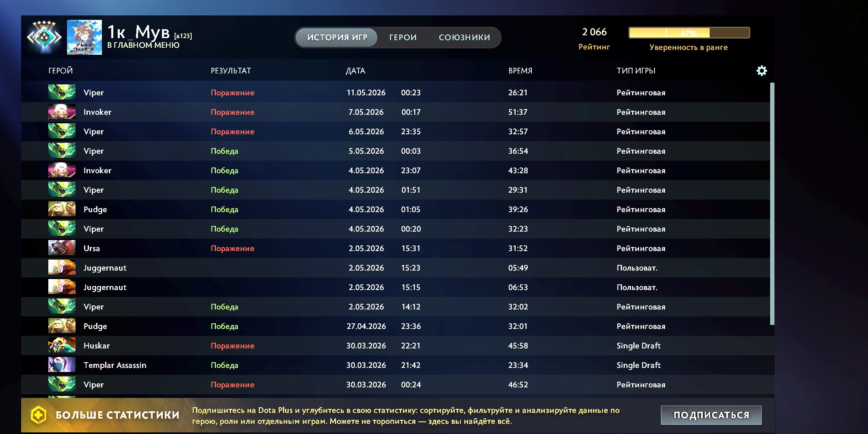Click the 27.04.2026 date cell

(366, 326)
